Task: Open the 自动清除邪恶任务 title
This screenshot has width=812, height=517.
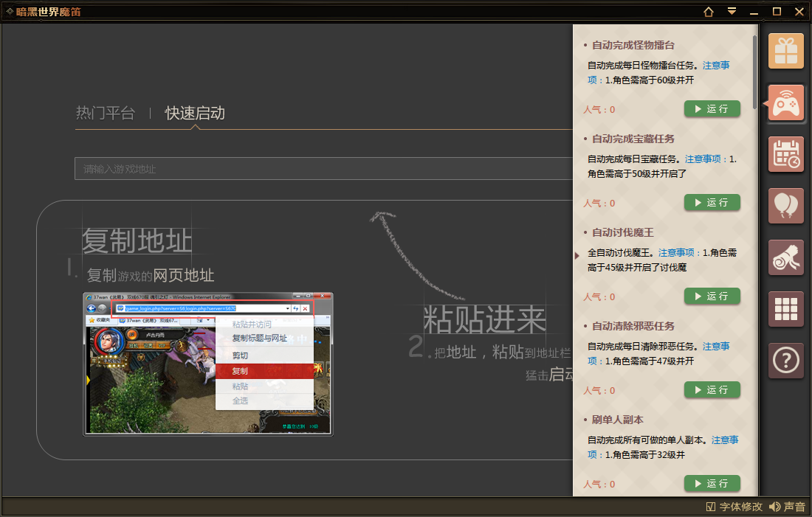Action: point(633,326)
